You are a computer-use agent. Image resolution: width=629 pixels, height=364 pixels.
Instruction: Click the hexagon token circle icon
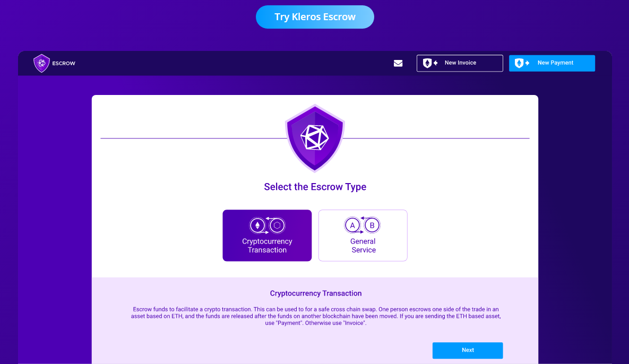pyautogui.click(x=277, y=226)
